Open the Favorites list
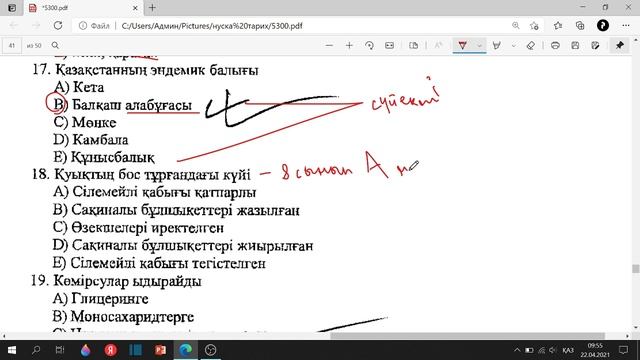 pyautogui.click(x=558, y=25)
